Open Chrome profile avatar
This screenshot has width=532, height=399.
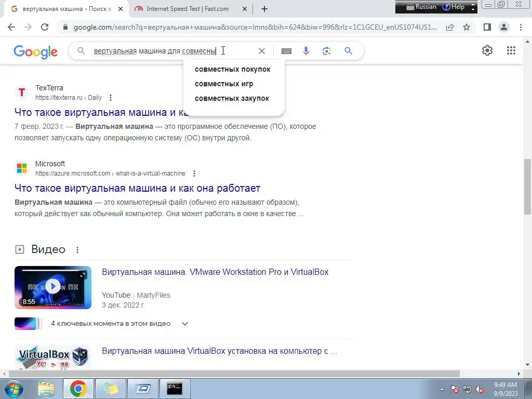(504, 27)
